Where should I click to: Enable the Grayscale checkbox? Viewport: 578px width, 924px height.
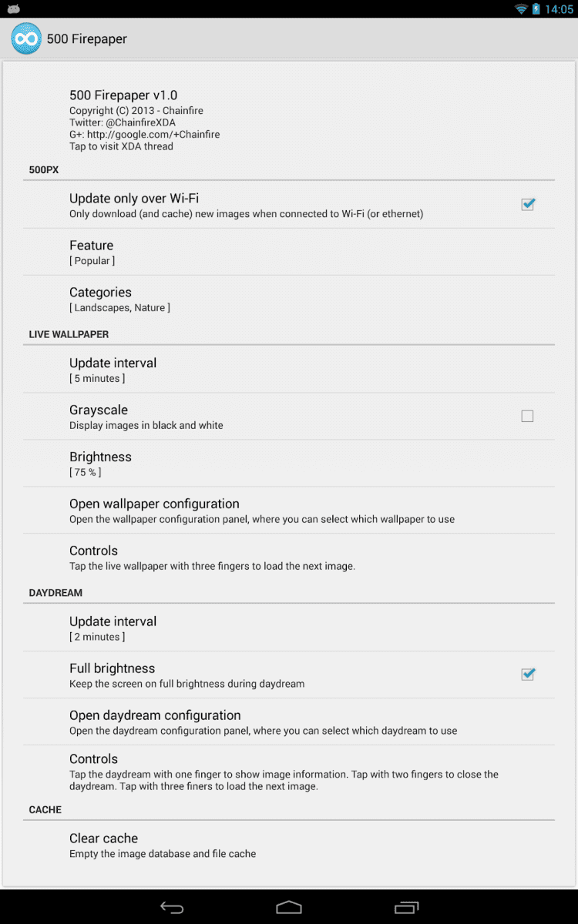(x=527, y=417)
